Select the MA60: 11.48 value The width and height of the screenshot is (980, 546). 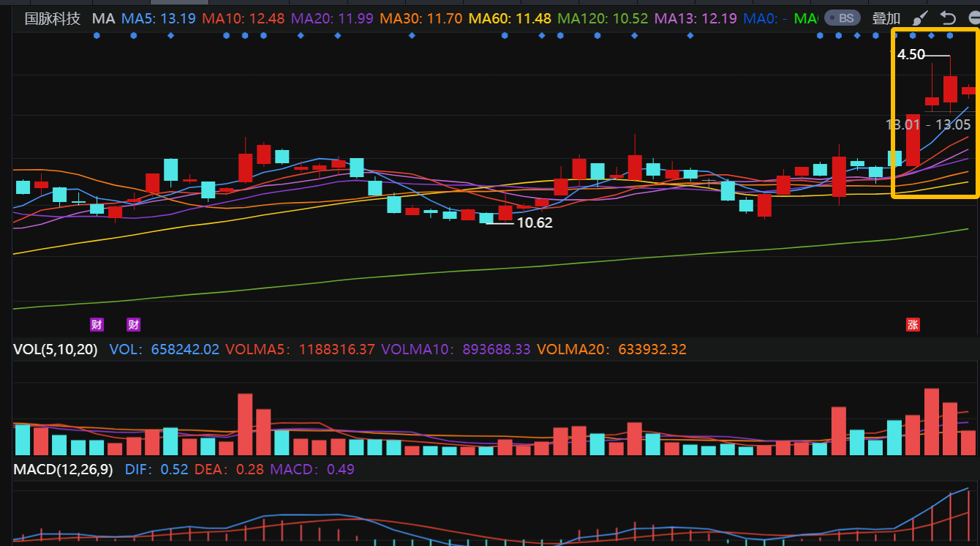(x=510, y=18)
